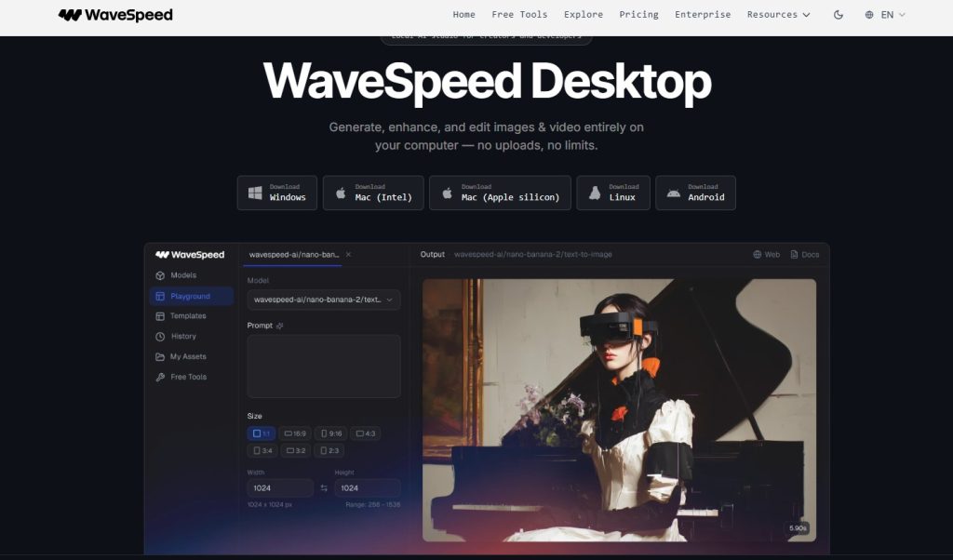The image size is (953, 560).
Task: Click the WaveSpeed Desktop heading
Action: coord(487,81)
